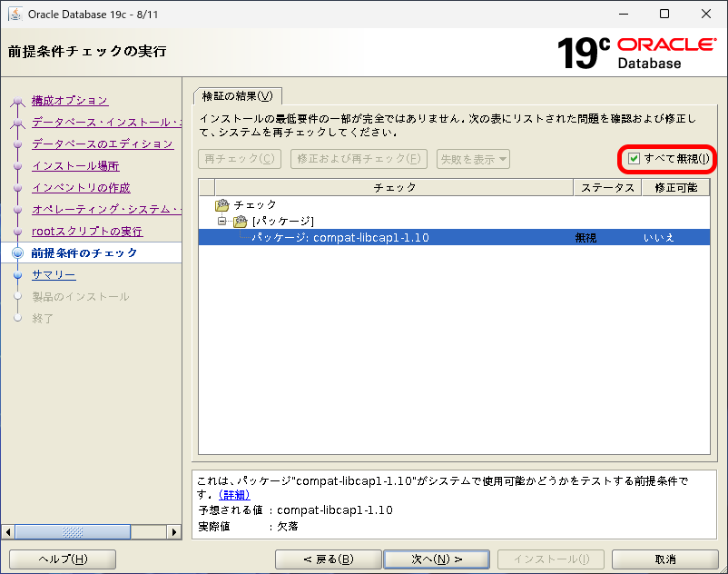Image resolution: width=728 pixels, height=574 pixels.
Task: Click the インストール button
Action: [x=551, y=559]
